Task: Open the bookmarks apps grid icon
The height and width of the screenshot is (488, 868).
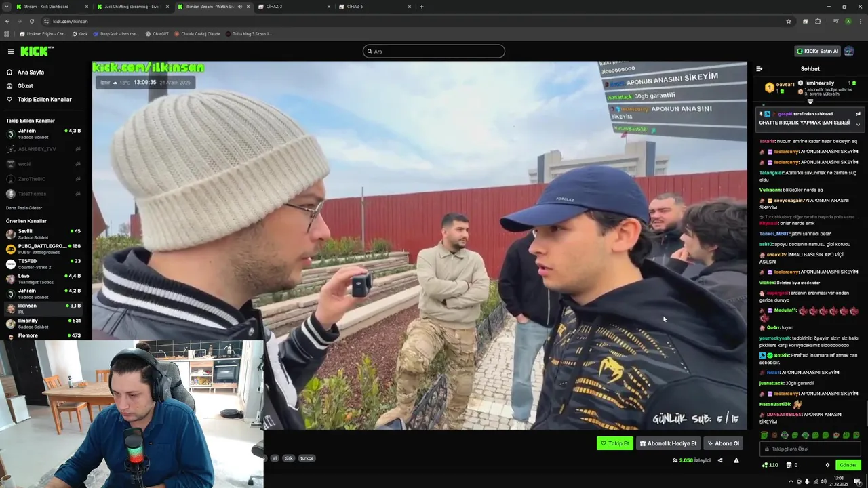Action: click(x=7, y=33)
